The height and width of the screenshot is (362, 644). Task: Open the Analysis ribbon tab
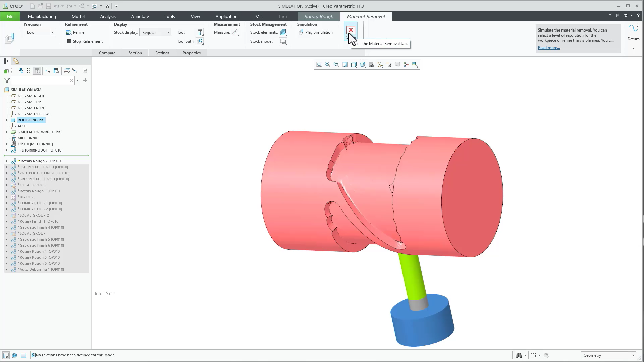click(x=108, y=16)
